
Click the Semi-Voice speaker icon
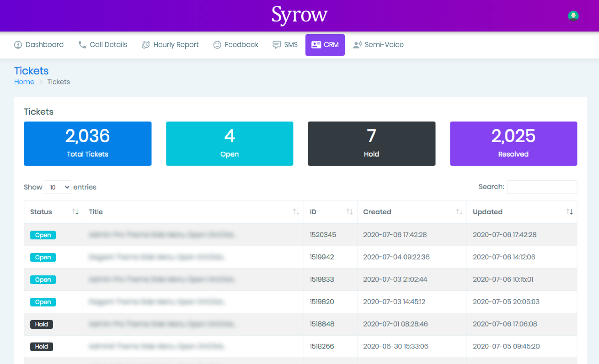[357, 45]
